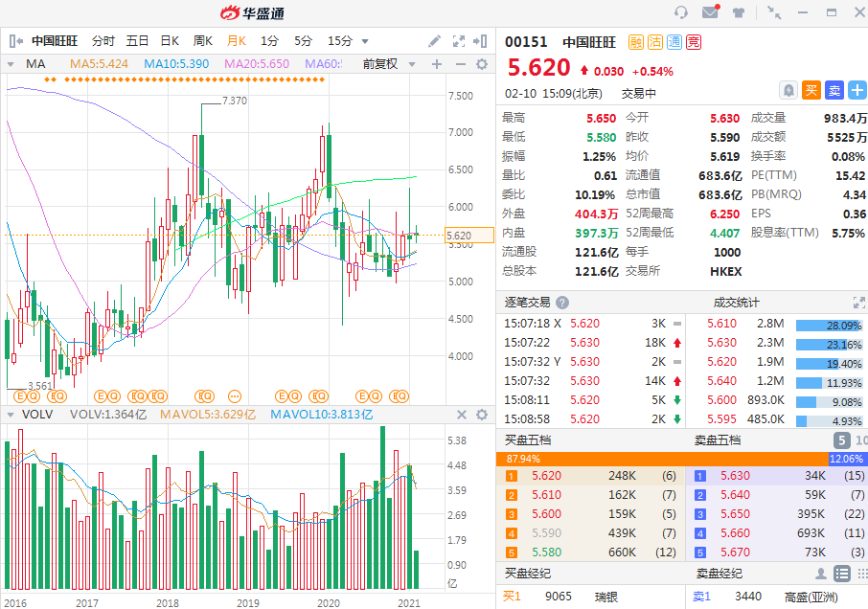868x609 pixels.
Task: Click the stock code 00151
Action: tap(526, 42)
